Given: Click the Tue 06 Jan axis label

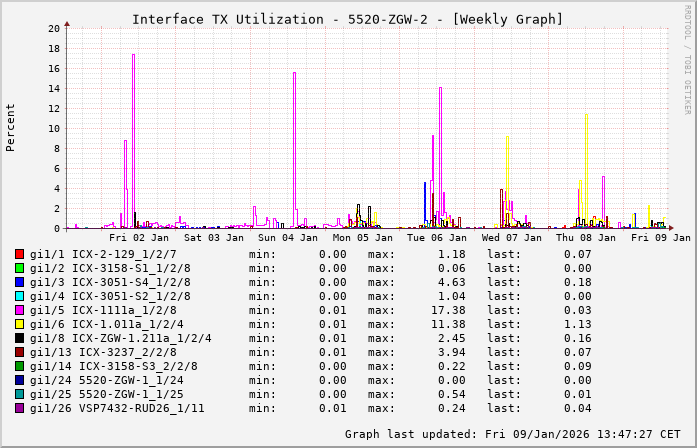Looking at the screenshot, I should point(436,237).
